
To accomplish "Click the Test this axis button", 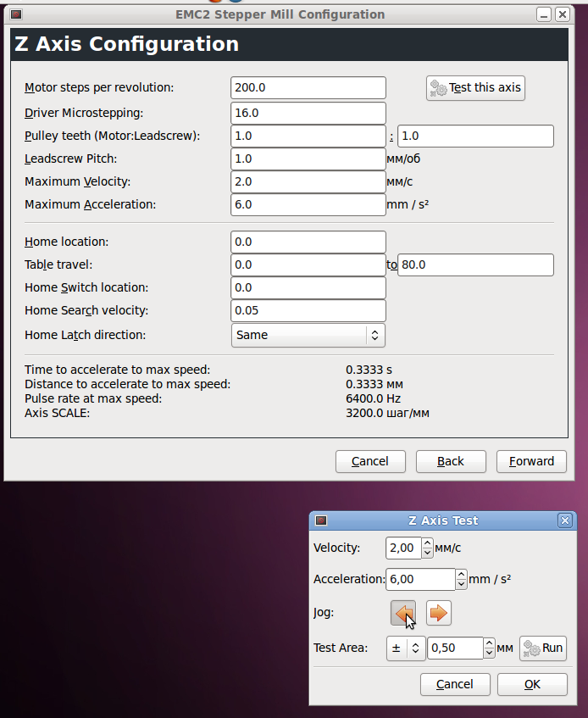I will [x=475, y=88].
